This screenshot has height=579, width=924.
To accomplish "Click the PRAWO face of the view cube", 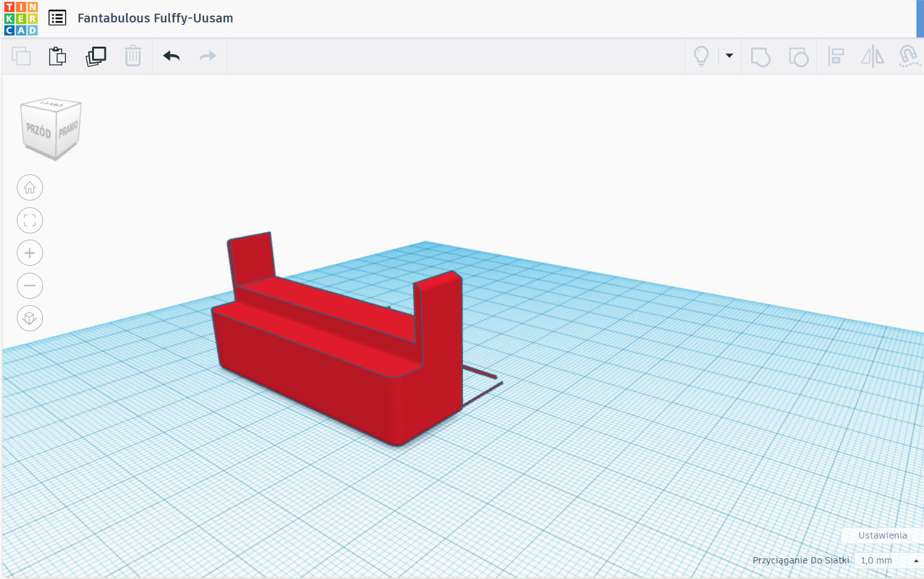I will (68, 129).
